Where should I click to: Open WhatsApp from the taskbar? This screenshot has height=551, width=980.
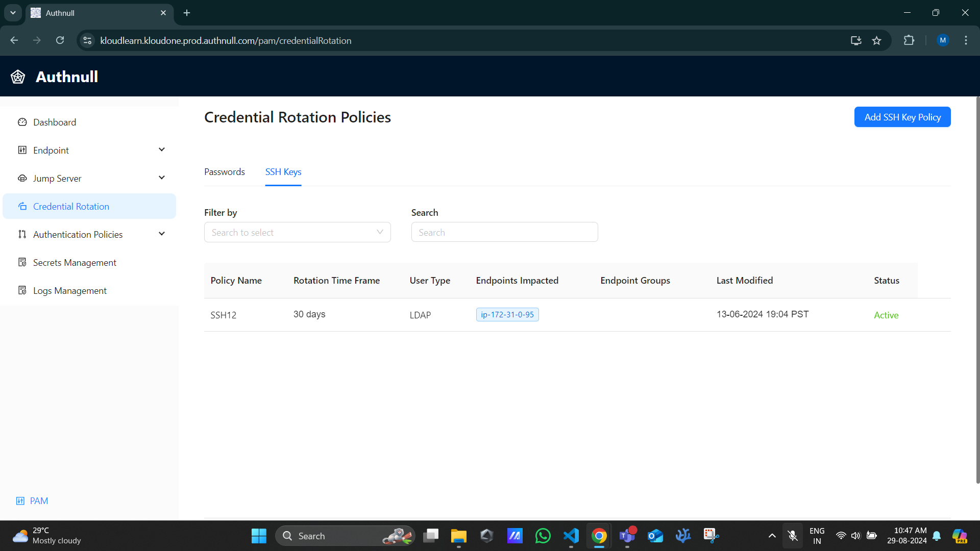pos(543,536)
